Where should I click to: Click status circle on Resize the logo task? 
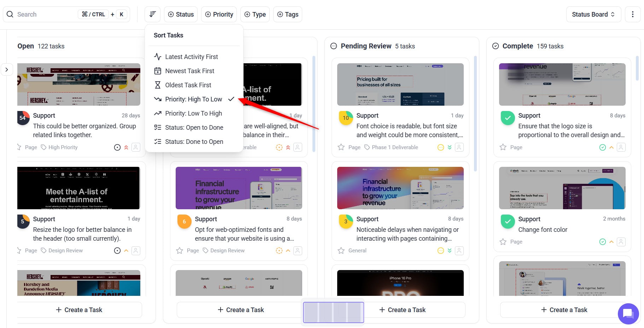pyautogui.click(x=117, y=251)
